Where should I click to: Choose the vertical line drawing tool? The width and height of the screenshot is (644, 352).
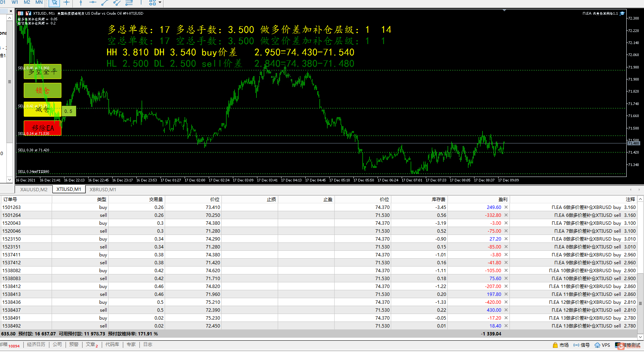[81, 3]
